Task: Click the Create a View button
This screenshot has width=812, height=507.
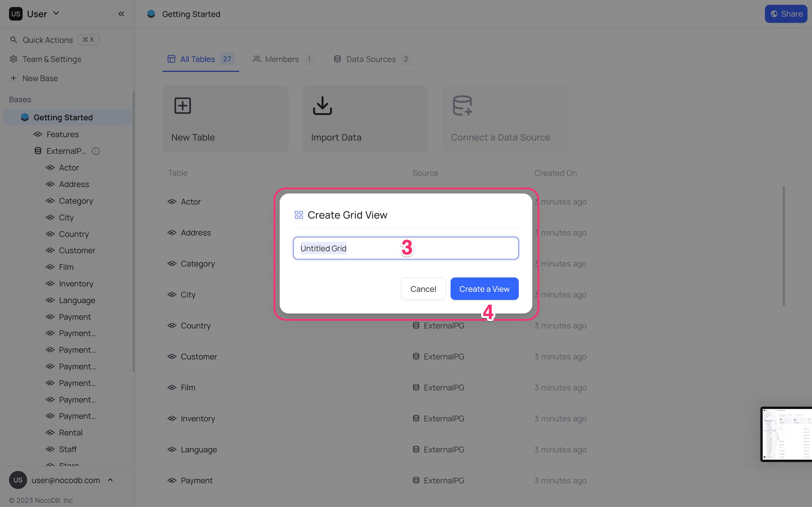Action: [x=484, y=289]
